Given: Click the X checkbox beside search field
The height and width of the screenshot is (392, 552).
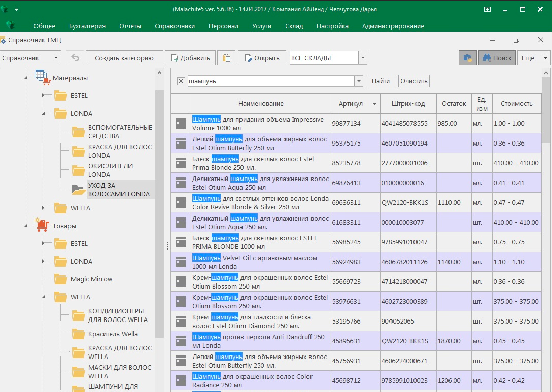Looking at the screenshot, I should [181, 81].
